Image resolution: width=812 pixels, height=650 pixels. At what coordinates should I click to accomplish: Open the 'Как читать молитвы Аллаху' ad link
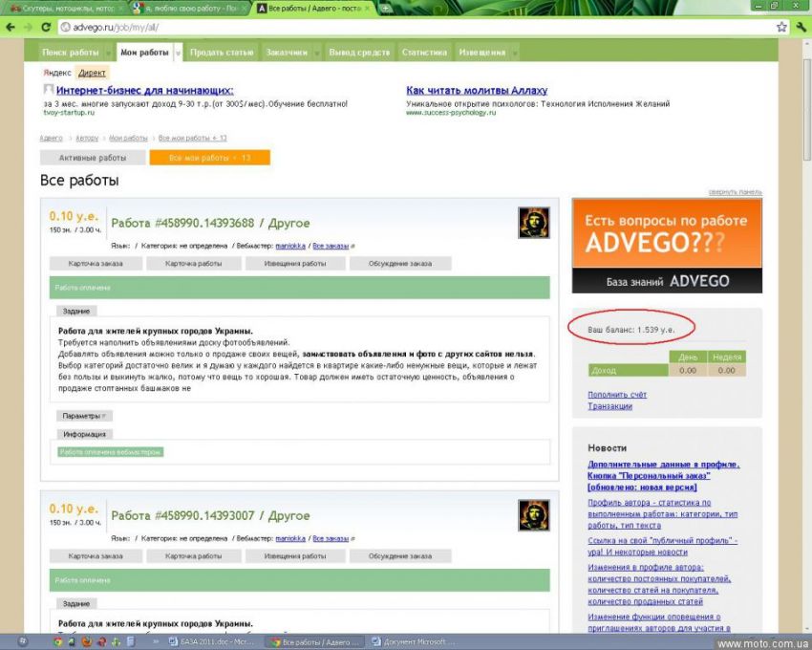click(477, 90)
